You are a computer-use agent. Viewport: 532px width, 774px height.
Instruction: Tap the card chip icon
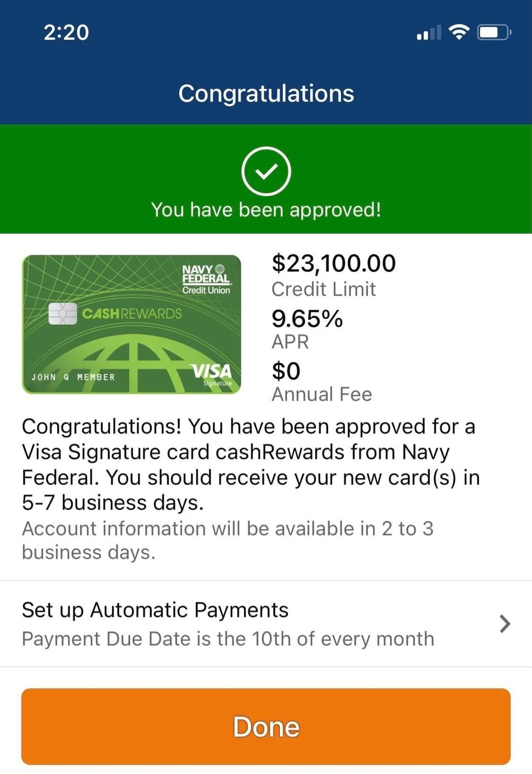62,314
